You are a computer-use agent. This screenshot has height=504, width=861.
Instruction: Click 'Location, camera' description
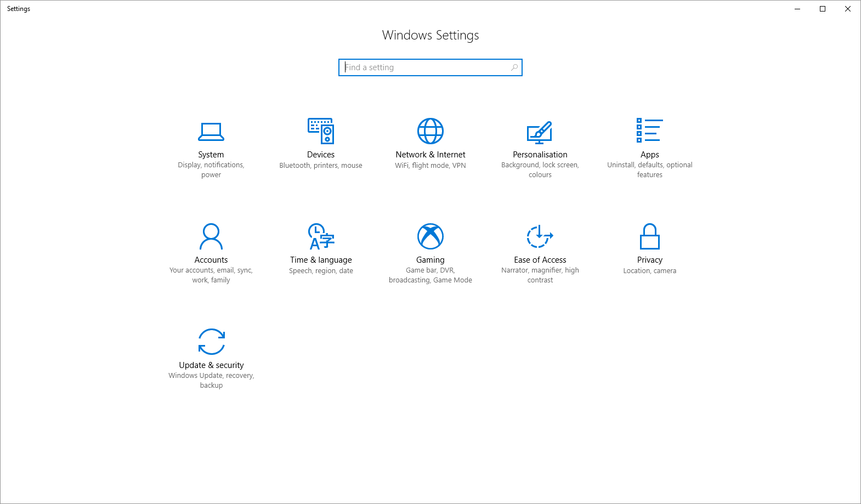tap(650, 270)
